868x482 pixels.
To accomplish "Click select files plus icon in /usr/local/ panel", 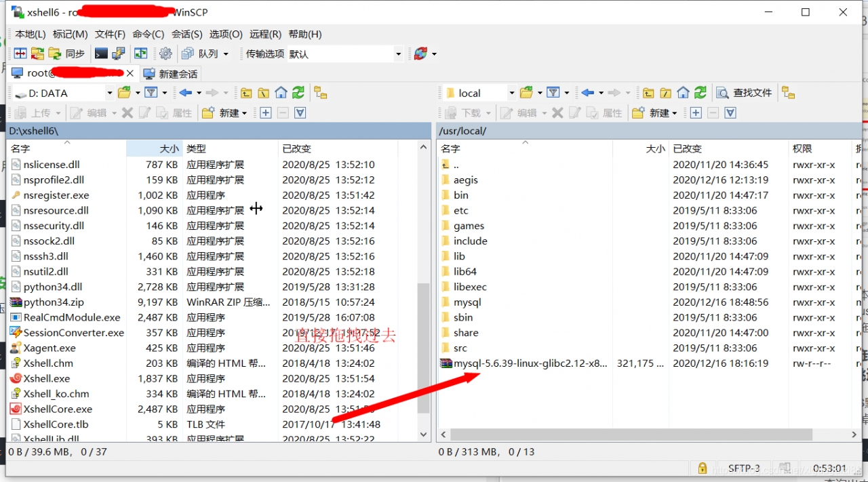I will tap(696, 113).
